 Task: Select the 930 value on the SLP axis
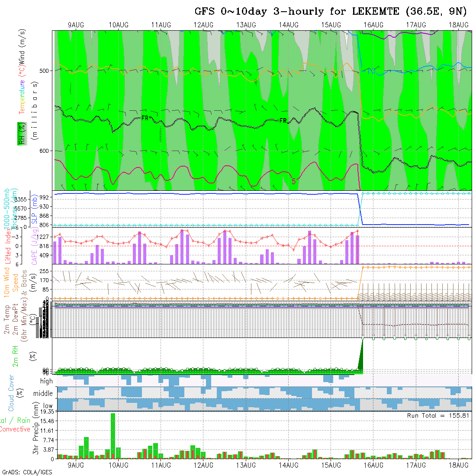(x=44, y=206)
